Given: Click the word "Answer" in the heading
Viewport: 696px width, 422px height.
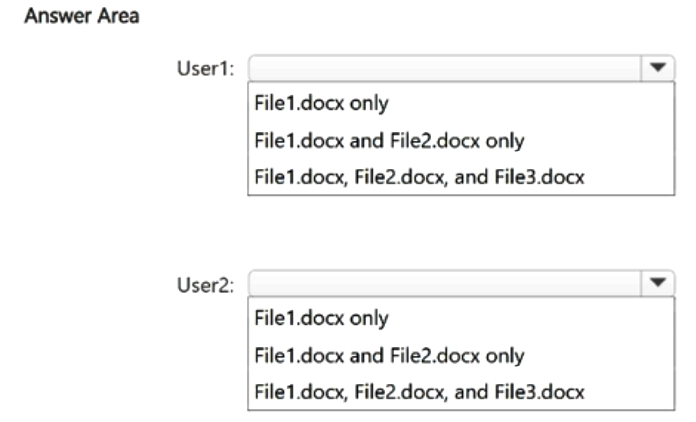Looking at the screenshot, I should pos(58,16).
